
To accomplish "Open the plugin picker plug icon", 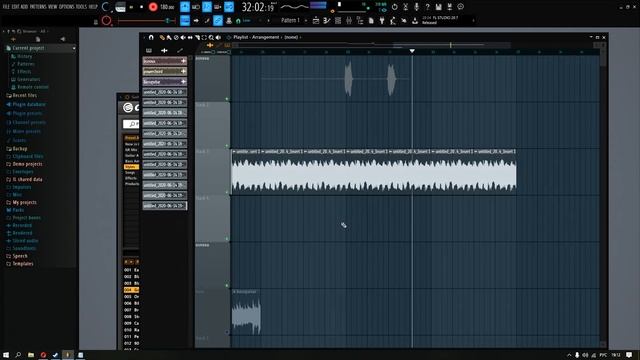I will pyautogui.click(x=382, y=20).
